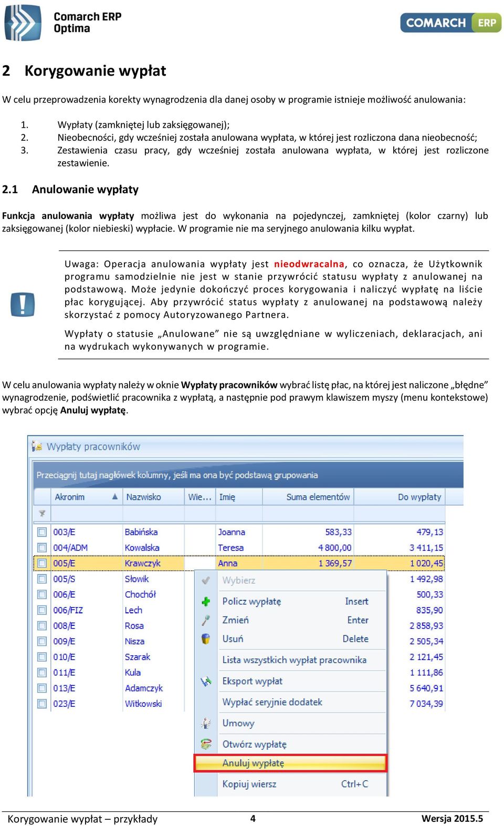Tick the checkbox for row 004/ADM
The image size is (504, 826).
click(x=42, y=548)
